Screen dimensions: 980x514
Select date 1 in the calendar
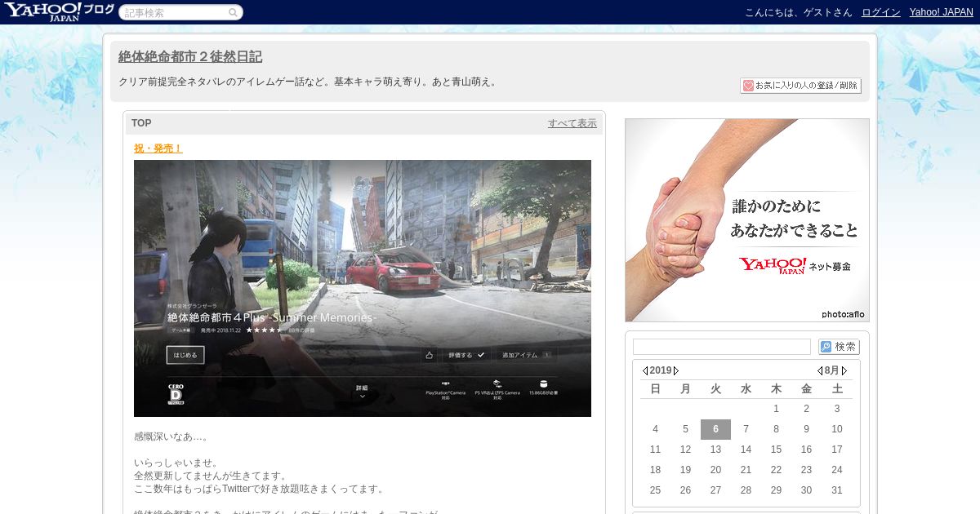click(776, 409)
